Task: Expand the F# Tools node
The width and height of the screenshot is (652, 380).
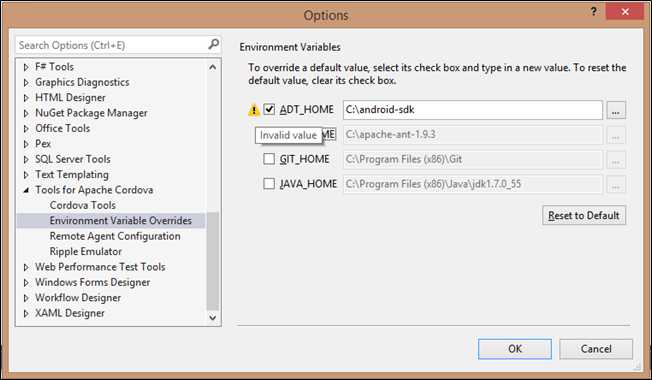Action: [x=26, y=67]
